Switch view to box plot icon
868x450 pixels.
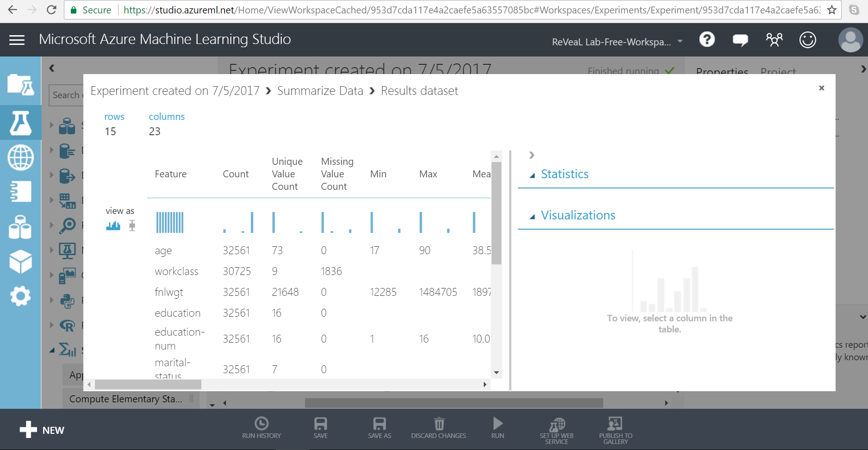point(132,225)
